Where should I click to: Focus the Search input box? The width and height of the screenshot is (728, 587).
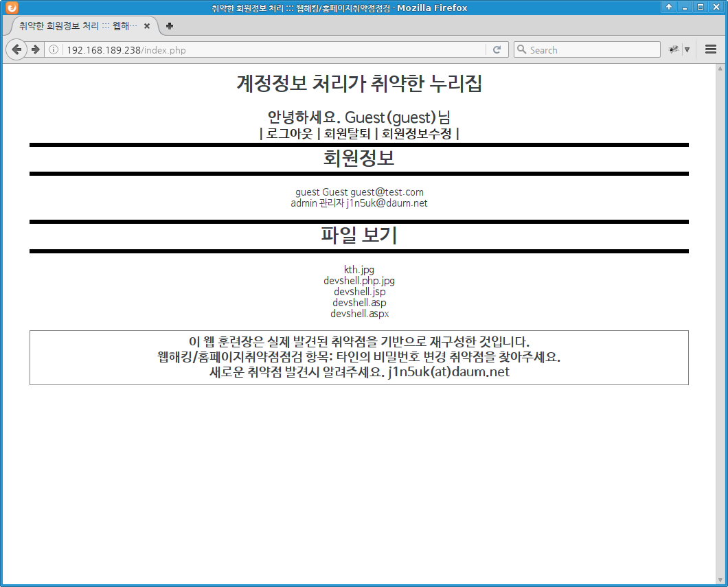tap(587, 49)
